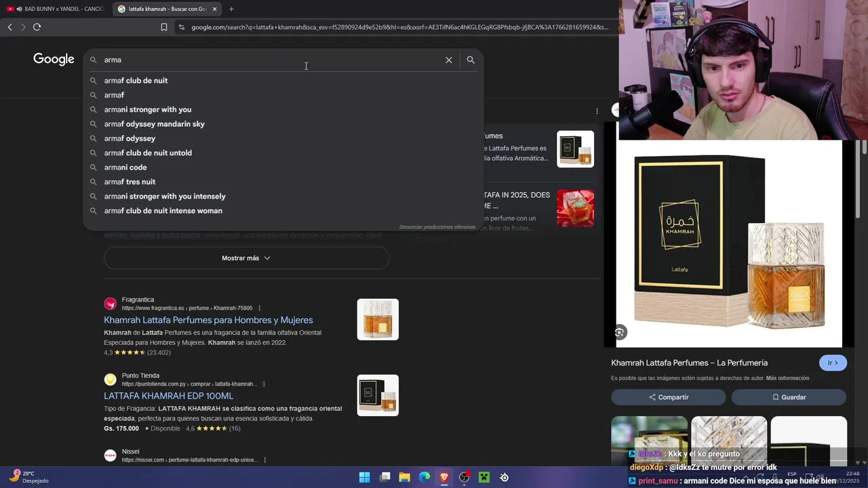
Task: Clear the search box with the X icon
Action: point(448,60)
